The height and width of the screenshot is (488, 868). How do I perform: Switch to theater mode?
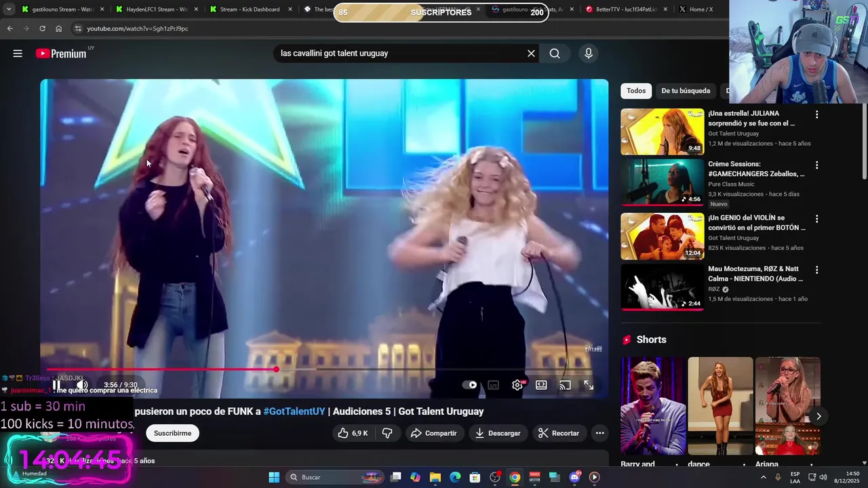541,385
